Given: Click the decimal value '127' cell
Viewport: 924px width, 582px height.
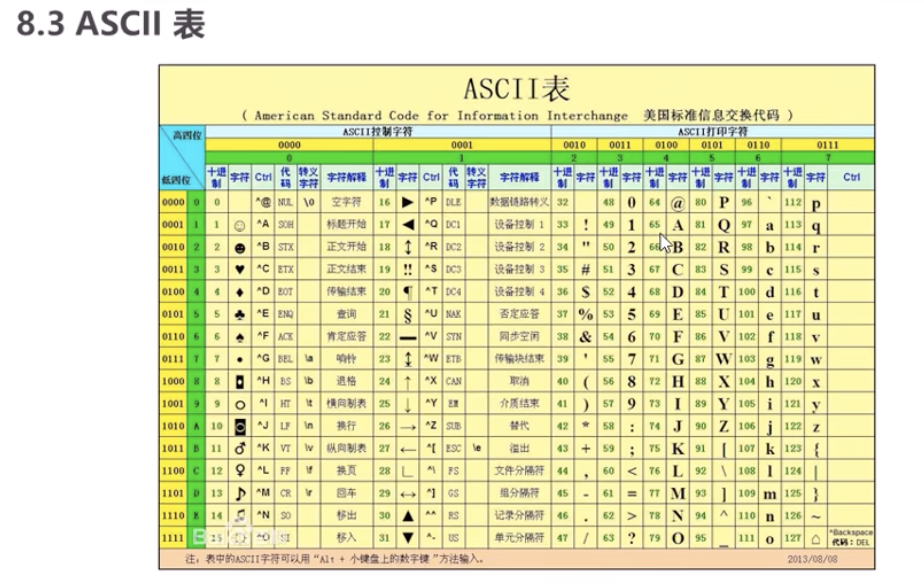Looking at the screenshot, I should 793,538.
